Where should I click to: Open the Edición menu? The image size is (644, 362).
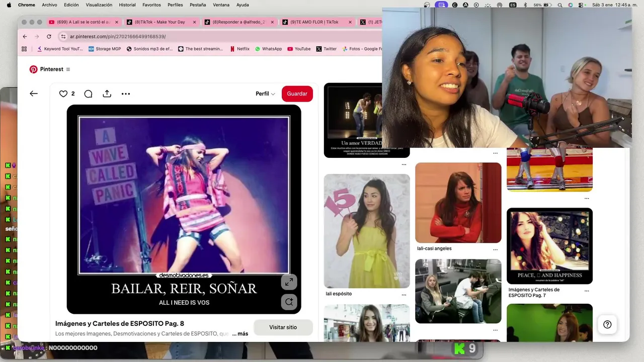point(71,5)
